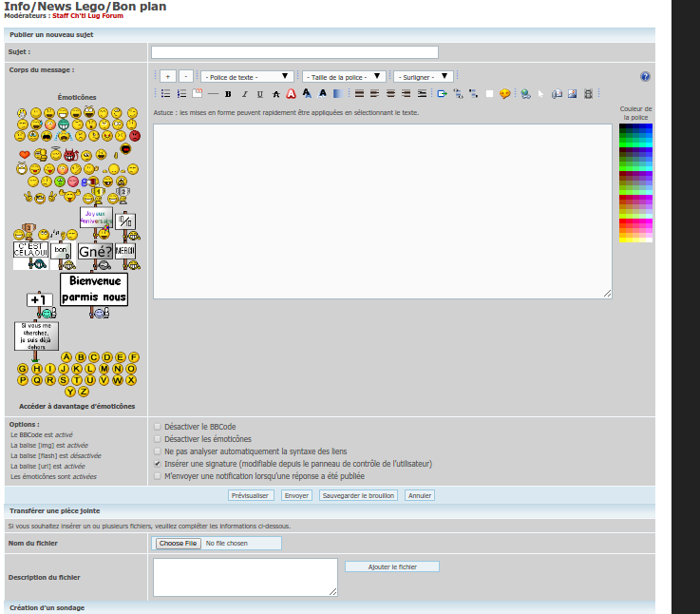Enable 'Désactiver le BBCode' checkbox

[x=158, y=427]
